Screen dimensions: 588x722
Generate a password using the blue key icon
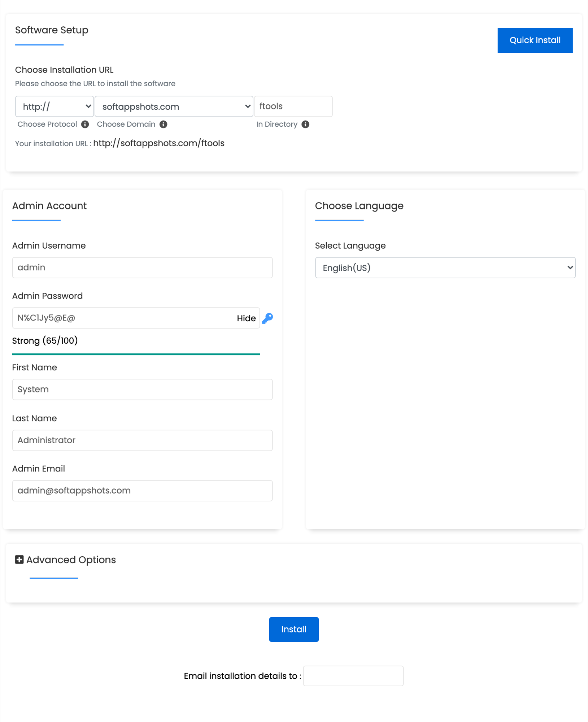click(x=267, y=318)
